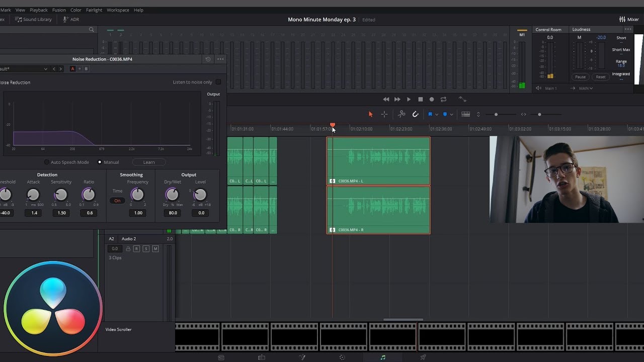This screenshot has height=362, width=644.
Task: Open flag color dropdown arrow
Action: coord(437,115)
